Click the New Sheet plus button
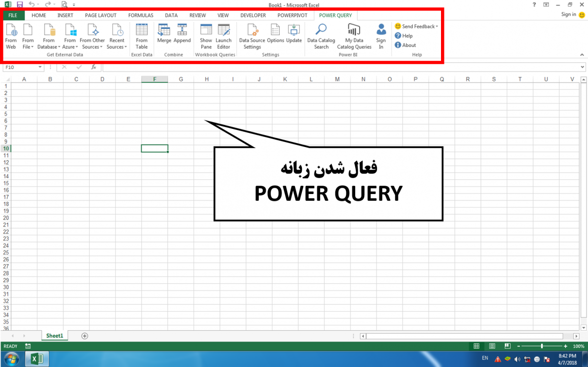This screenshot has height=367, width=588. click(x=84, y=336)
